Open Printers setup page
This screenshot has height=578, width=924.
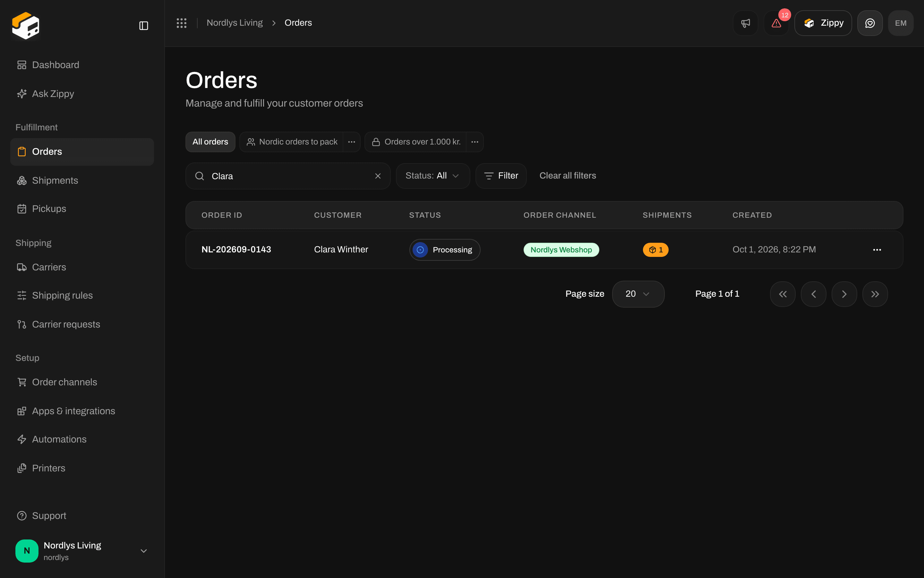pyautogui.click(x=82, y=468)
